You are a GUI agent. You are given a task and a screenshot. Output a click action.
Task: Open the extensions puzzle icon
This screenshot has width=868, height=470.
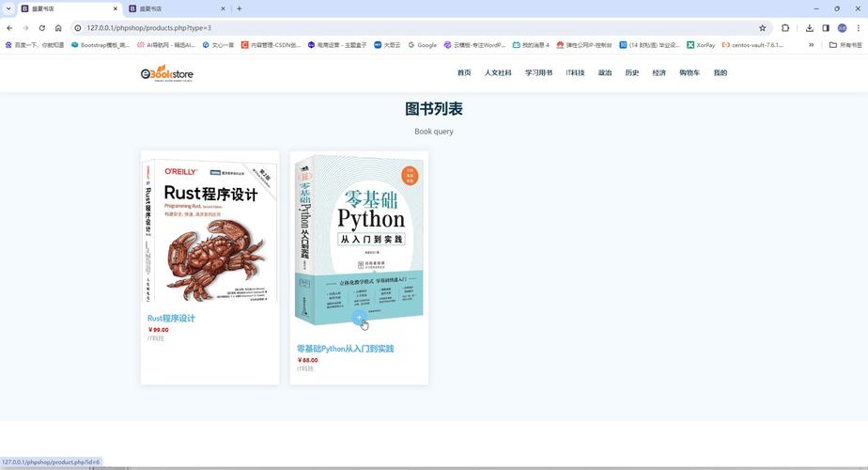click(785, 27)
